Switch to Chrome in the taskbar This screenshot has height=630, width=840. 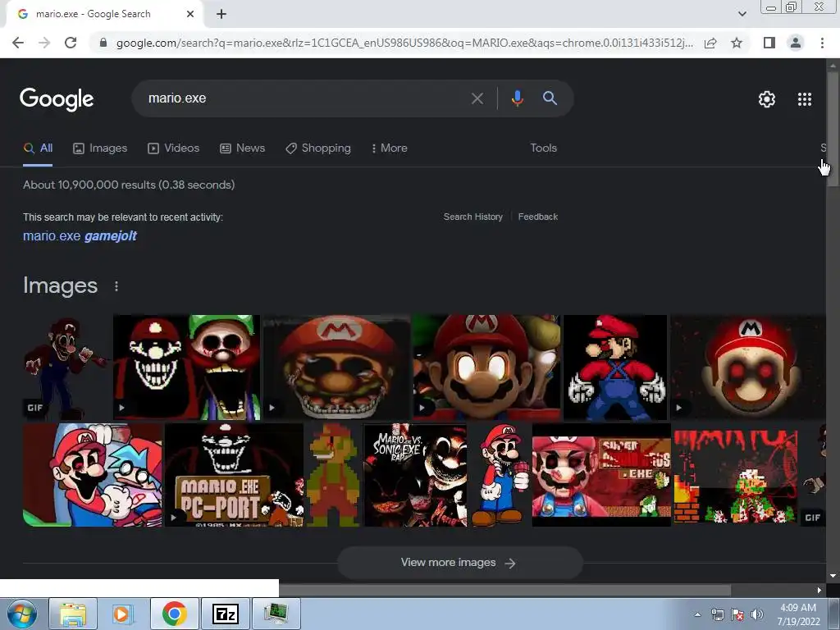click(174, 614)
